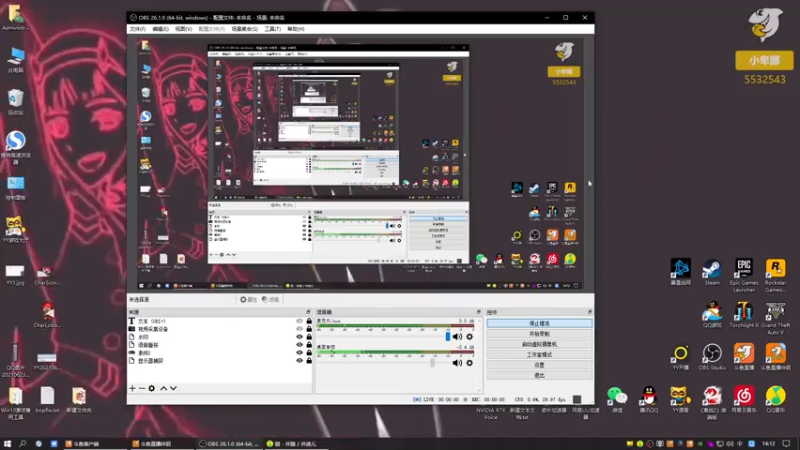Add a new source with the plus icon
The image size is (800, 450).
pos(133,388)
